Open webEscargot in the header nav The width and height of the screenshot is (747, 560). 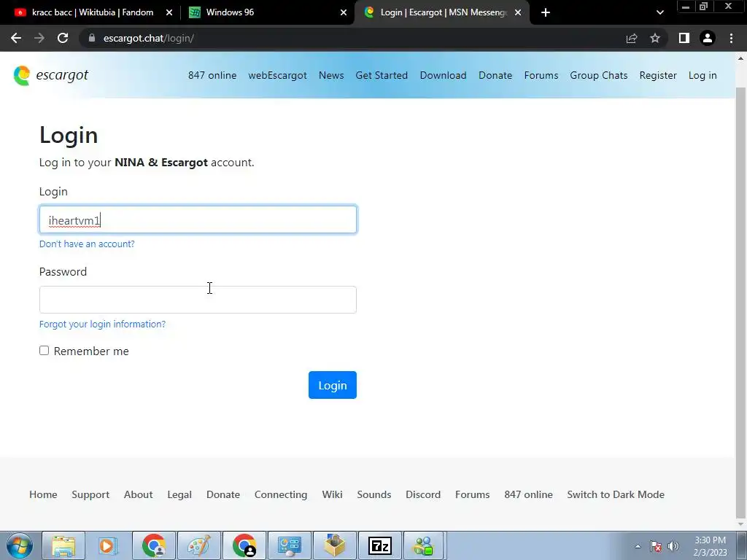tap(277, 75)
